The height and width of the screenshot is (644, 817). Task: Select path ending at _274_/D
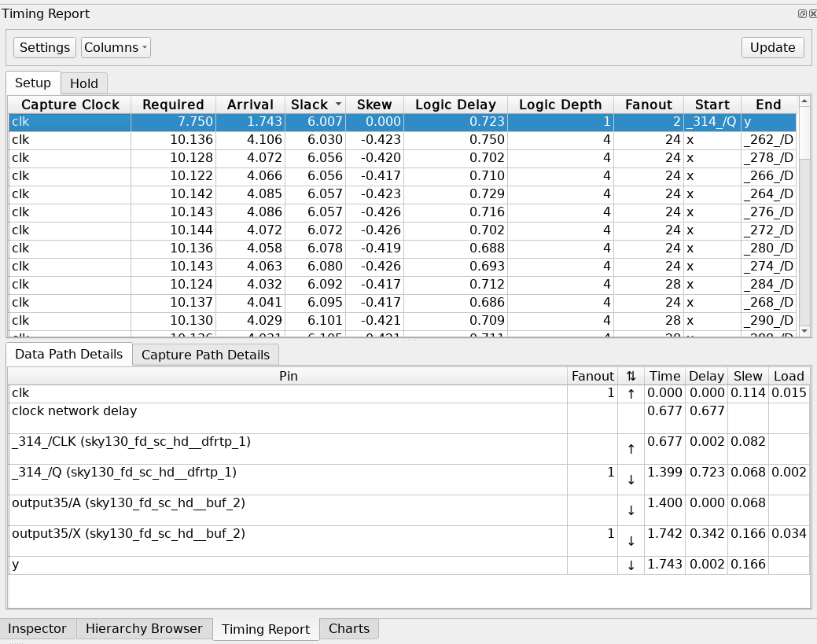click(403, 267)
